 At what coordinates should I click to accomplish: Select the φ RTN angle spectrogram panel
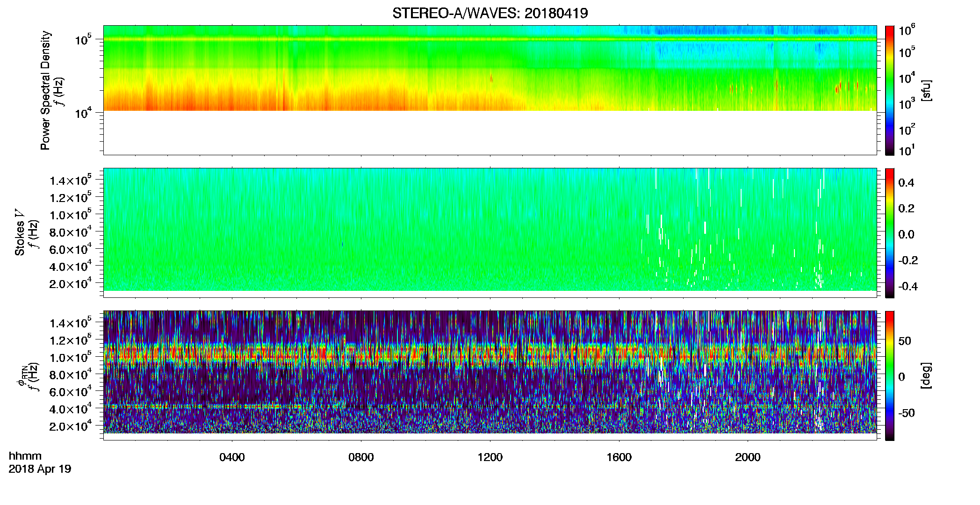(490, 375)
